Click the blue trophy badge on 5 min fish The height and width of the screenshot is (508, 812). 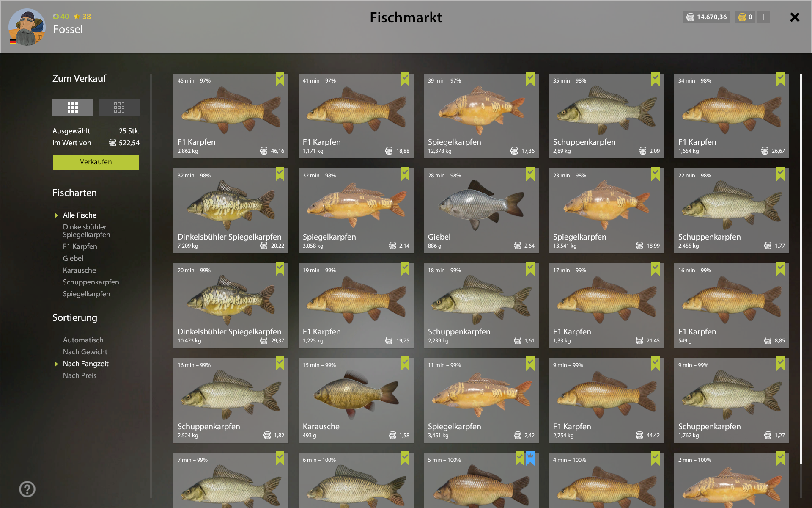[x=530, y=458]
